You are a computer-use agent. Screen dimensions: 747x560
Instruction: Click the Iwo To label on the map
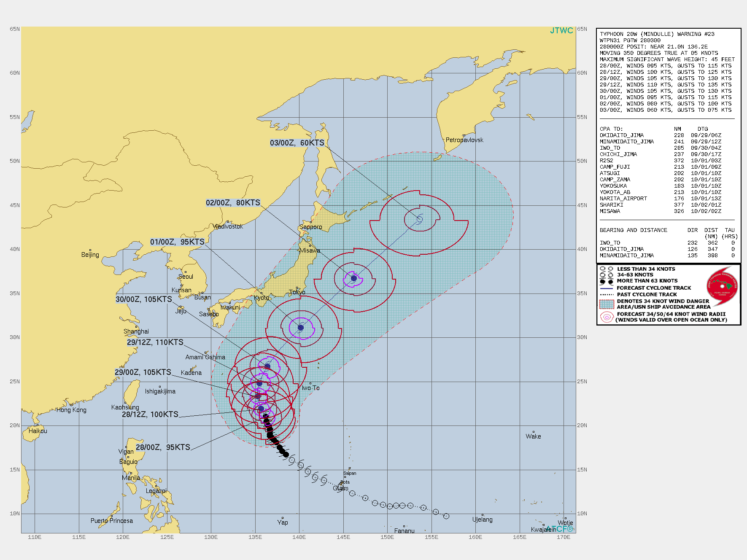311,388
